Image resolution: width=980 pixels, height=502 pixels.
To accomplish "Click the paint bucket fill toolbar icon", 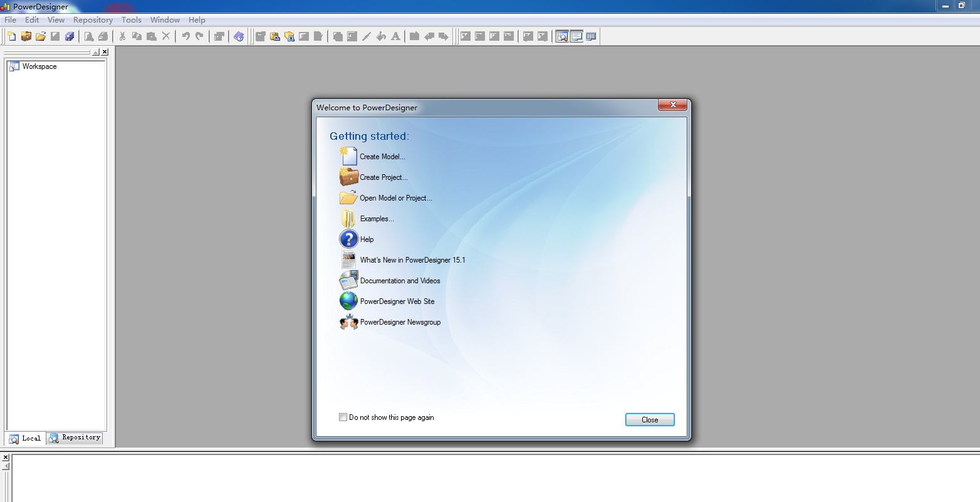I will click(x=381, y=36).
